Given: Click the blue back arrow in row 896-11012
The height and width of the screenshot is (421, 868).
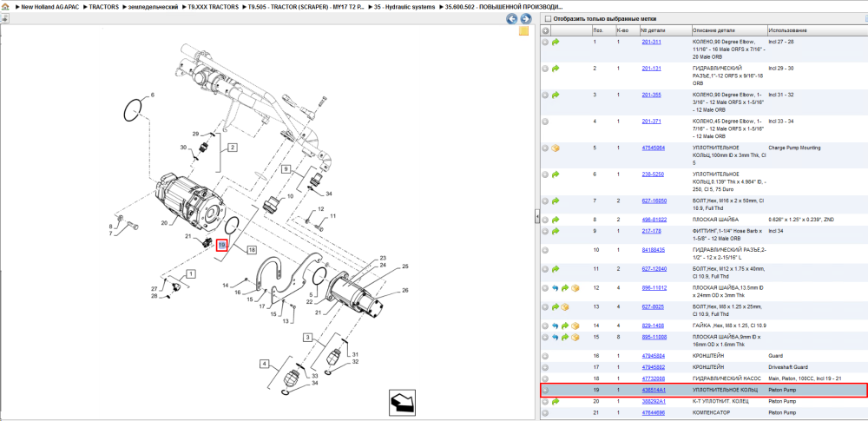Looking at the screenshot, I should point(556,288).
